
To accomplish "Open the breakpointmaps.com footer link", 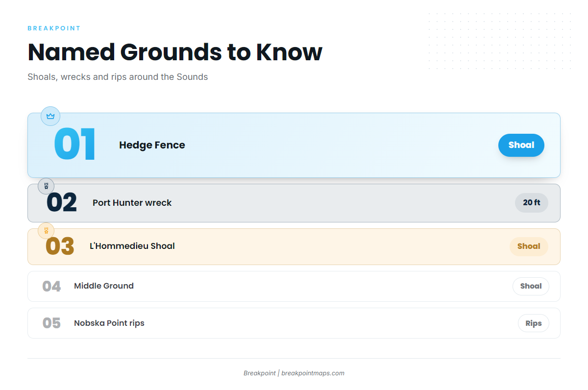I will click(x=313, y=373).
